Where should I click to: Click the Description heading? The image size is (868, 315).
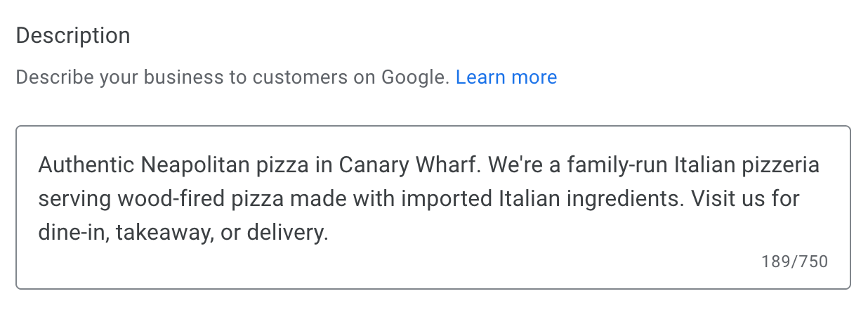coord(73,36)
